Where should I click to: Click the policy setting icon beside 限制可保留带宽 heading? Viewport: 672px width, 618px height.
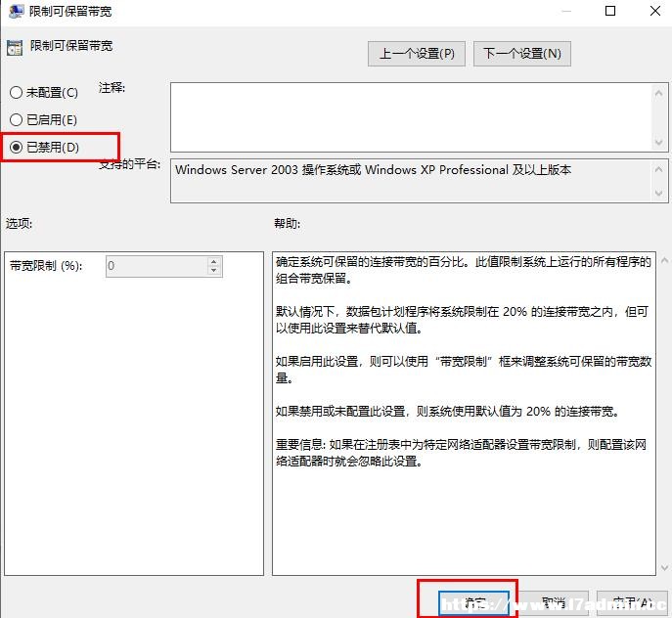(x=15, y=48)
